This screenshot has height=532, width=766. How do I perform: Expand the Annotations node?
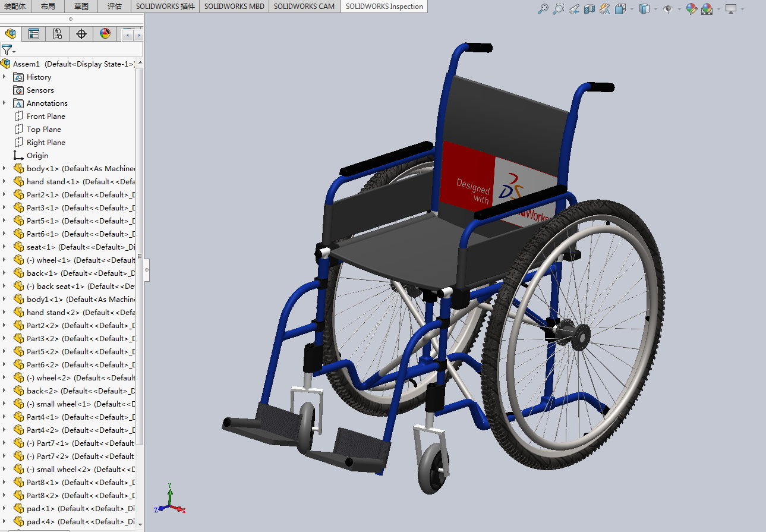(x=4, y=103)
